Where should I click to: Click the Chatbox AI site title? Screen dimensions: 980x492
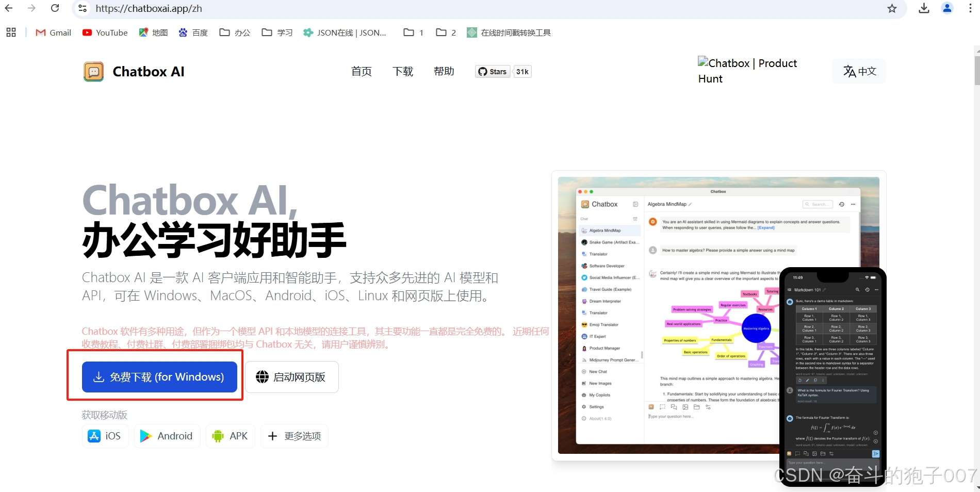click(x=149, y=72)
